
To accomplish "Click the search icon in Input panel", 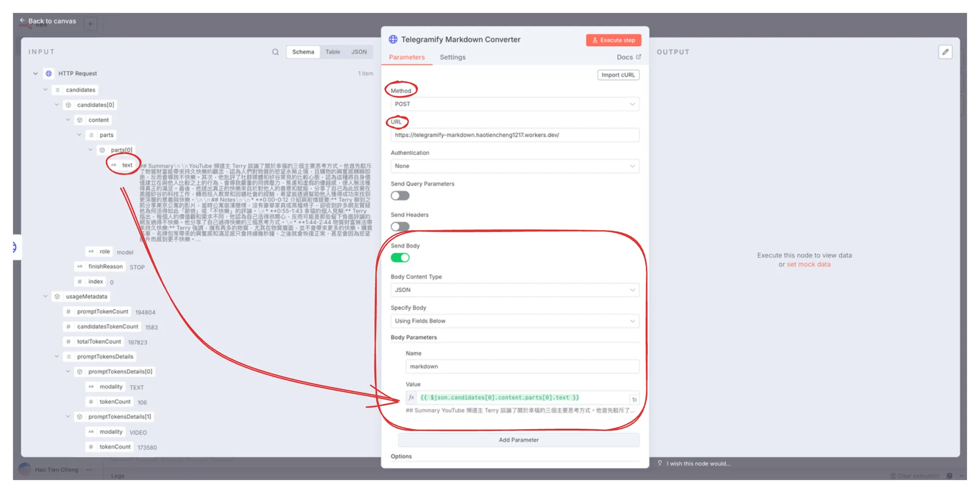I will (x=275, y=52).
